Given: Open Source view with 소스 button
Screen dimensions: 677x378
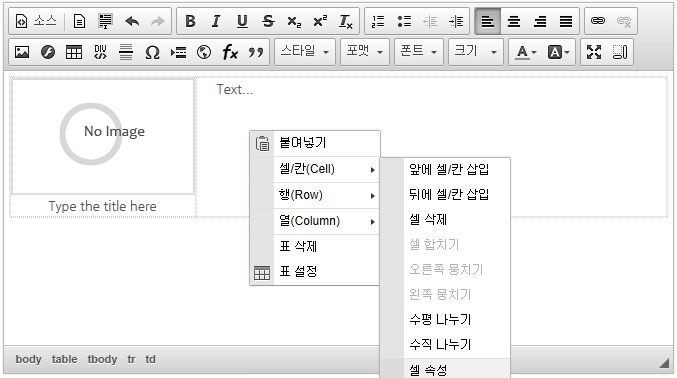Looking at the screenshot, I should point(36,21).
